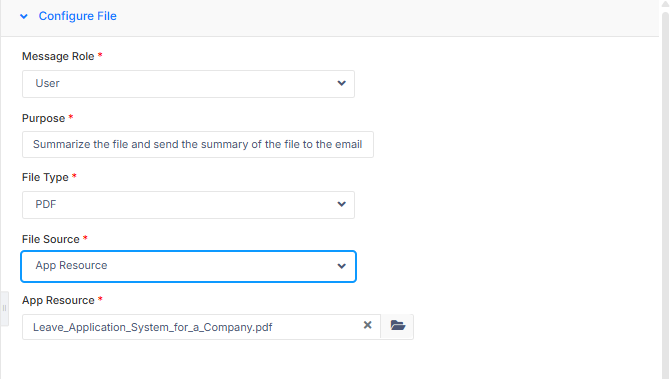
Task: Click the Message Role field label
Action: [58, 56]
